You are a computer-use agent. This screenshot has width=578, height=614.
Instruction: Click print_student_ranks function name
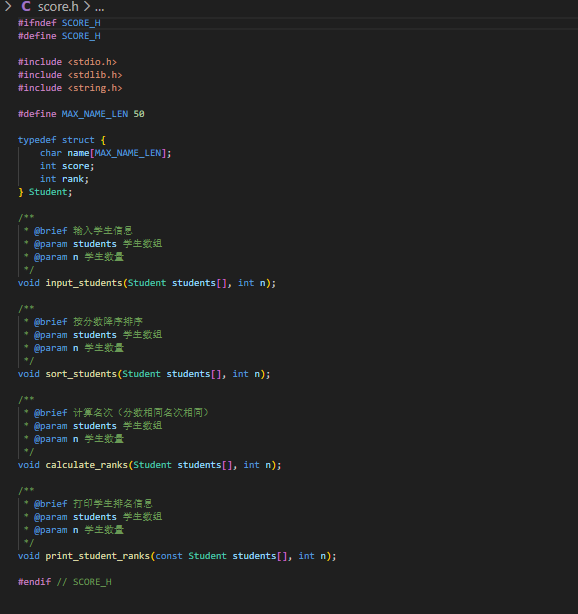point(98,556)
